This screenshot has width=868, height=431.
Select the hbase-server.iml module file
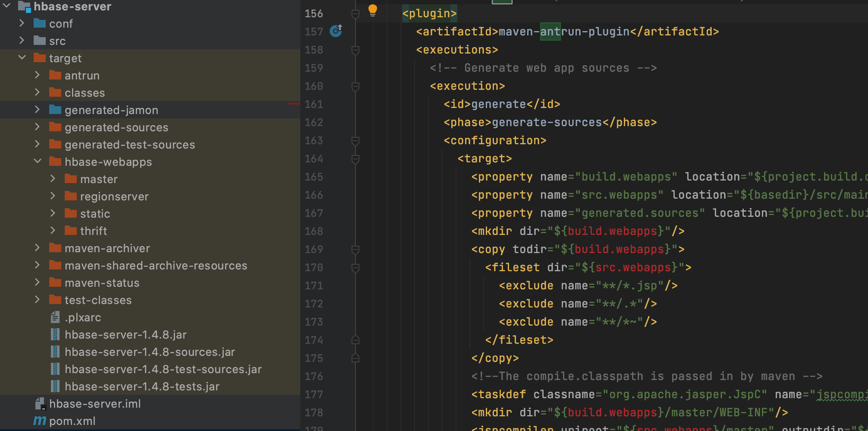(94, 404)
